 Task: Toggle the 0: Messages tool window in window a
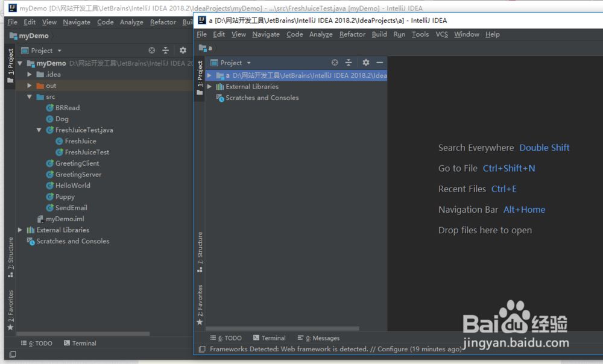click(319, 338)
